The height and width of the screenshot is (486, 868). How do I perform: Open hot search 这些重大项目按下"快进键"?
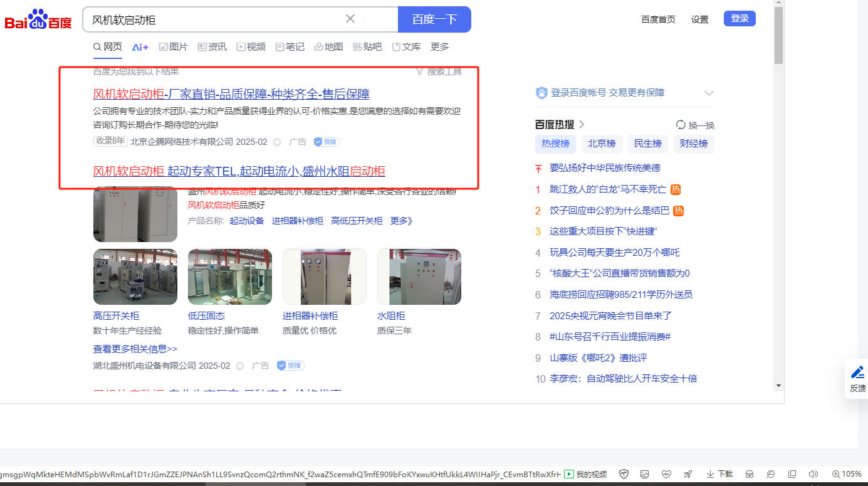tap(603, 231)
